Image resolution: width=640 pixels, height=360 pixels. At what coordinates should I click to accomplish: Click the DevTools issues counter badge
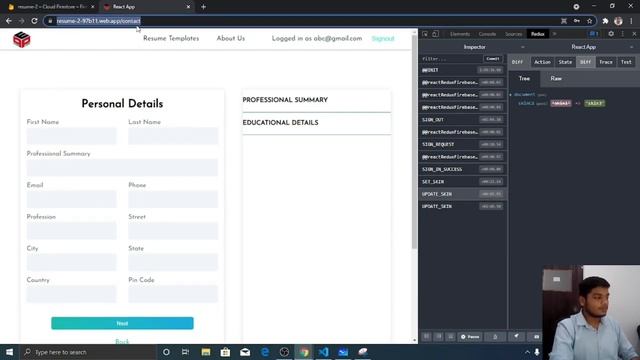[594, 34]
